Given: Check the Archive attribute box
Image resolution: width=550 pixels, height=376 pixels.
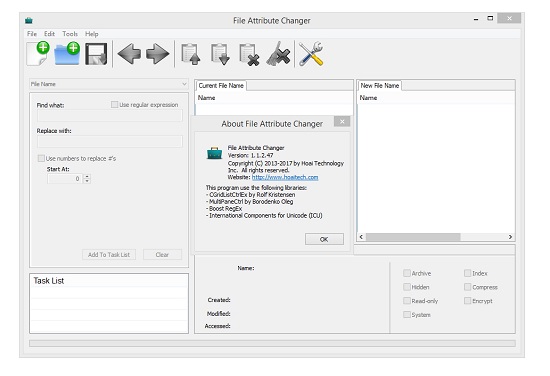Looking at the screenshot, I should tap(407, 273).
